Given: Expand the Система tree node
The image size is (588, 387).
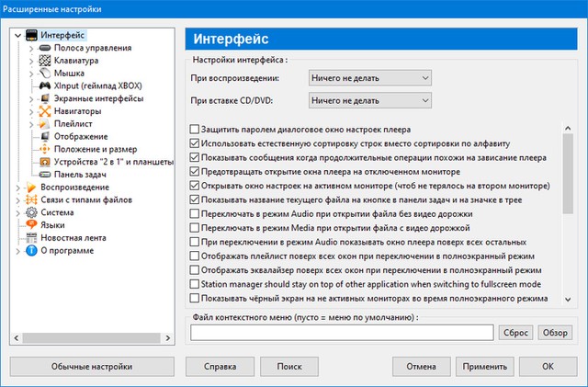Looking at the screenshot, I should coord(19,211).
